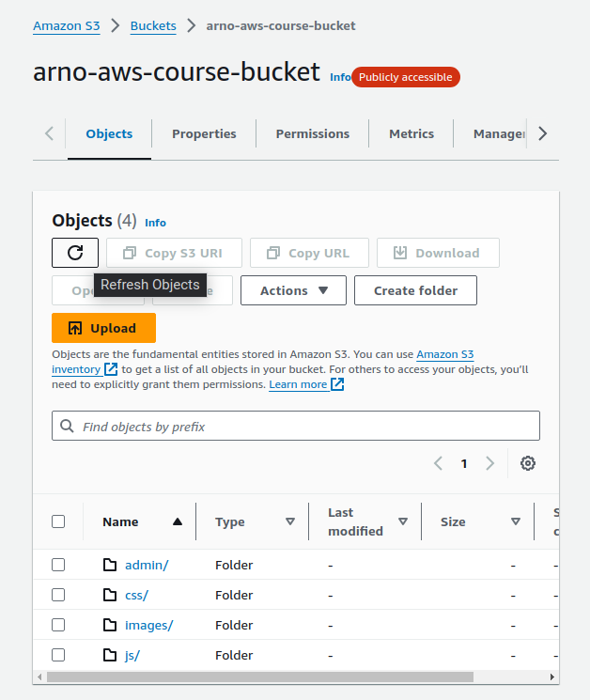Select the admin/ folder checkbox
Viewport: 590px width, 700px height.
tap(58, 565)
